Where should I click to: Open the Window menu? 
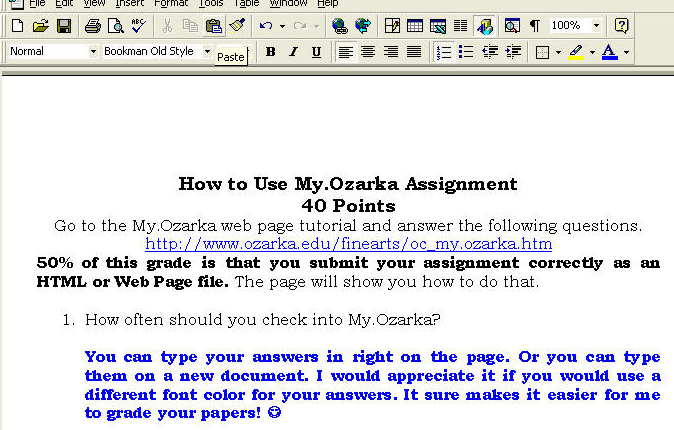point(288,3)
